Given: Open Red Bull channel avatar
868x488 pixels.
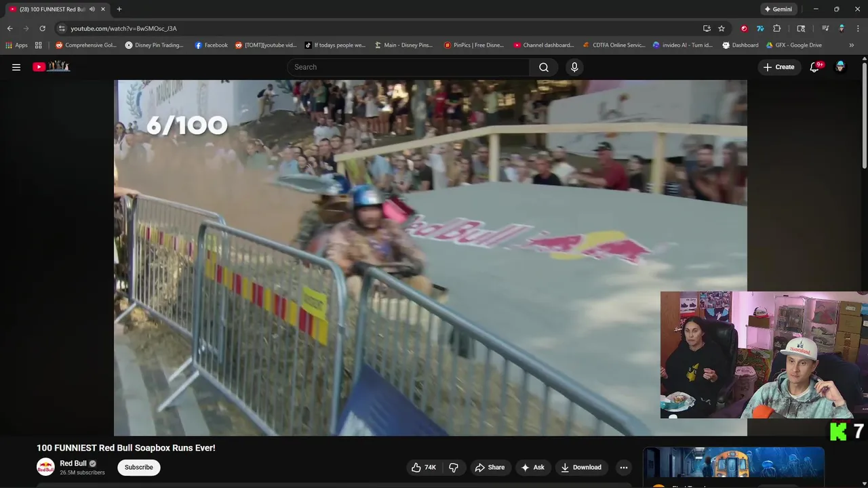Looking at the screenshot, I should point(45,467).
